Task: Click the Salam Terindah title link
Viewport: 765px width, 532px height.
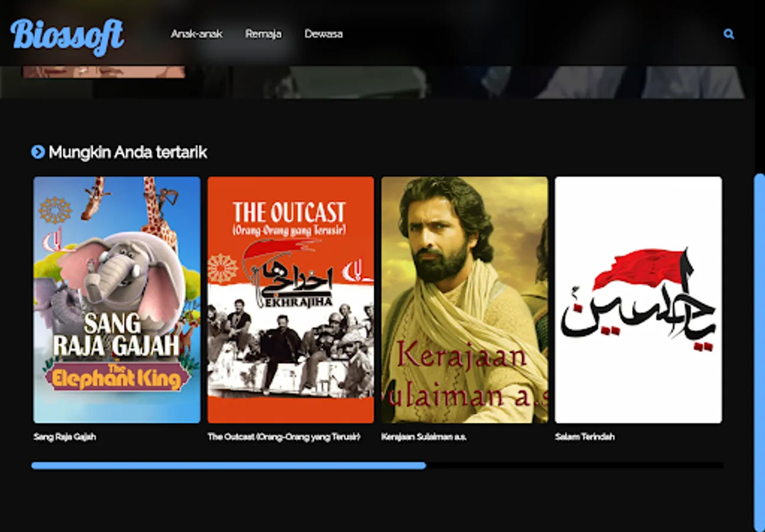Action: (x=585, y=437)
